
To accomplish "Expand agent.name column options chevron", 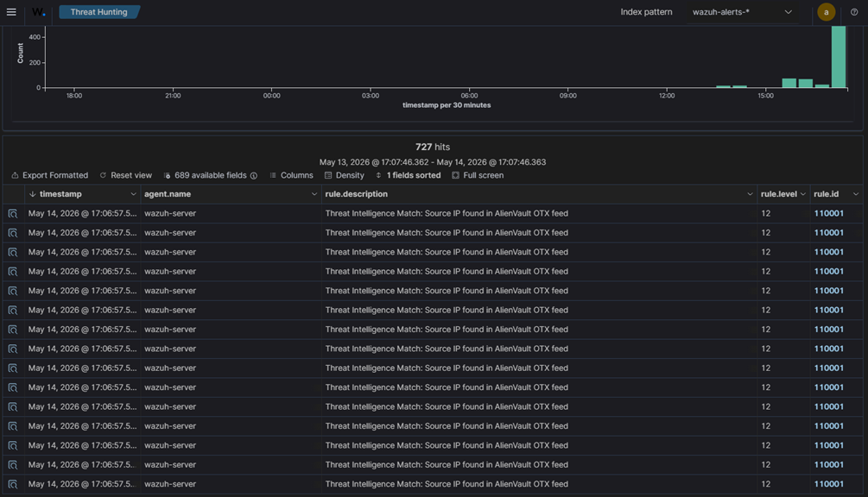I will [x=314, y=194].
